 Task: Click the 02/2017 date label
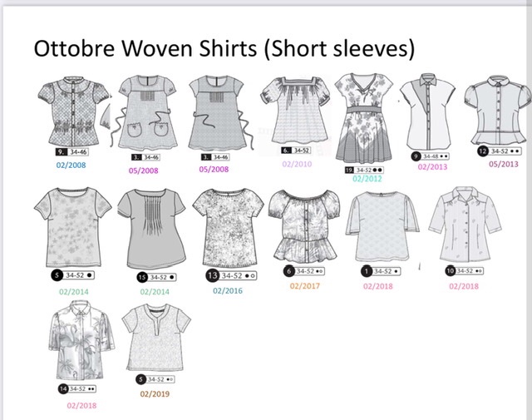[x=305, y=286]
